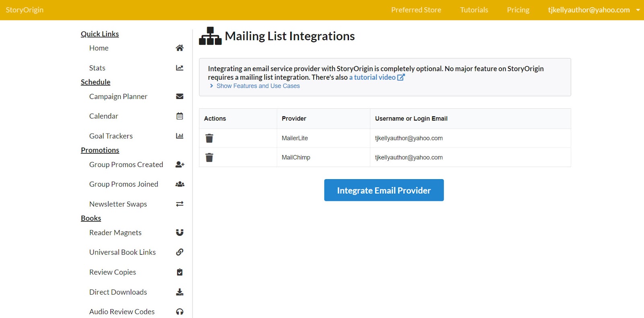Screen dimensions: 644x318
Task: Open Group Promos Joined in sidebar
Action: 124,184
